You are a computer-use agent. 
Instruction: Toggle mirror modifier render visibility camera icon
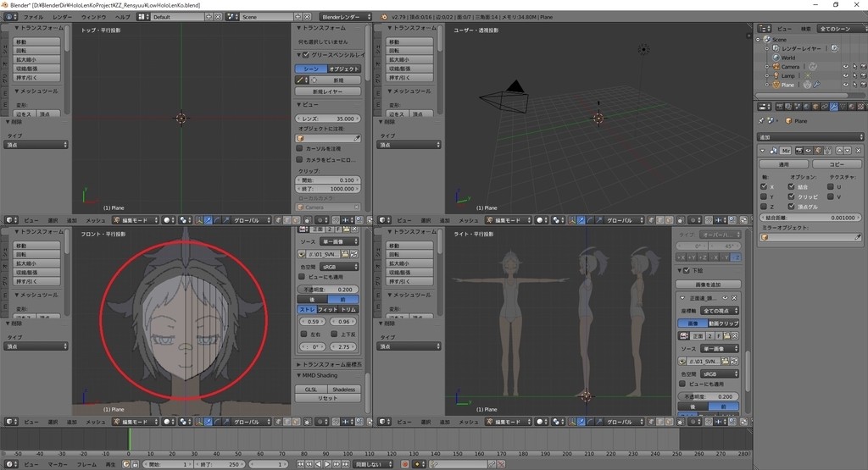[799, 151]
